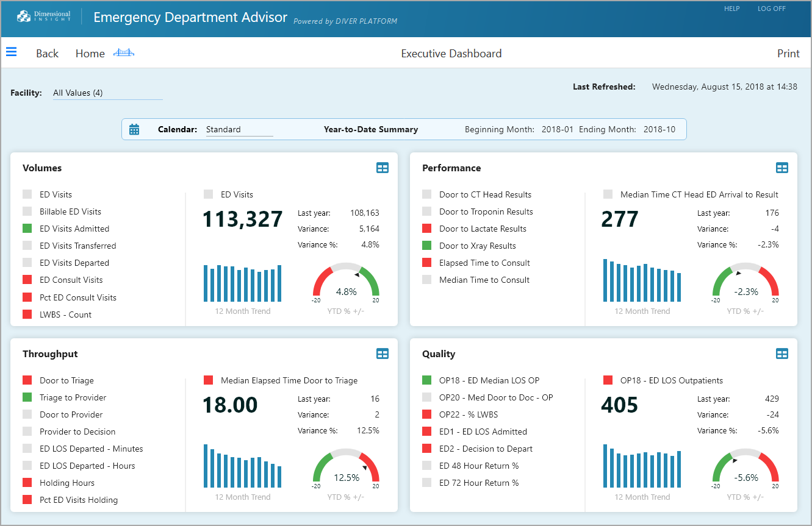This screenshot has width=812, height=526.
Task: Click the Dimensional Insight logo
Action: 44,16
